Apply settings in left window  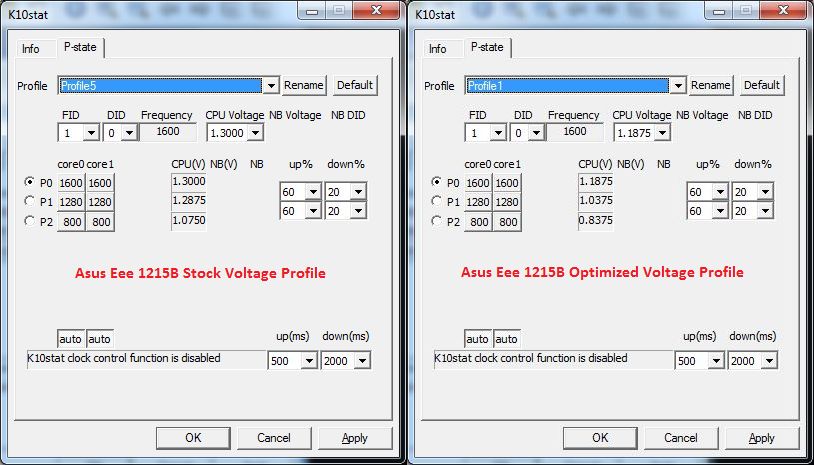355,438
